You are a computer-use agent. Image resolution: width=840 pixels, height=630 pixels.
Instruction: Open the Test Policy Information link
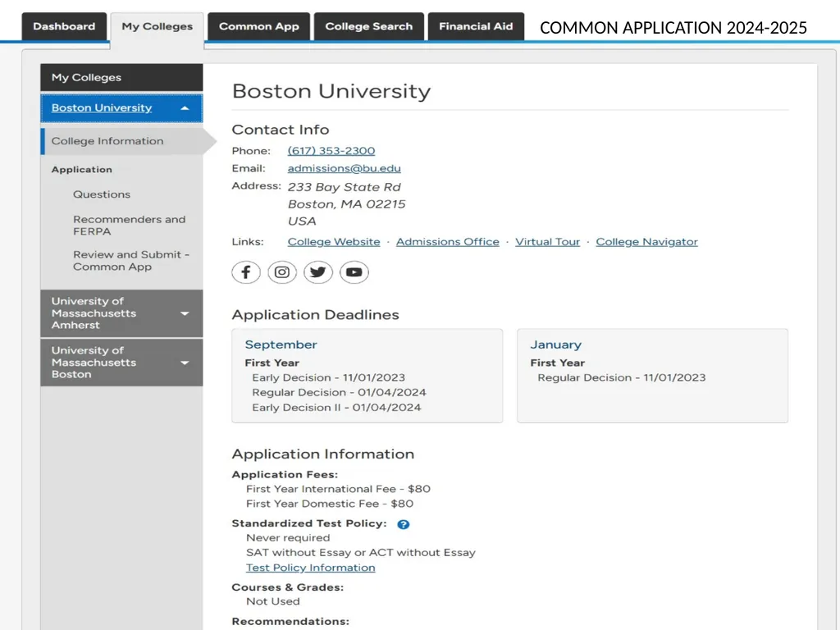(x=311, y=568)
